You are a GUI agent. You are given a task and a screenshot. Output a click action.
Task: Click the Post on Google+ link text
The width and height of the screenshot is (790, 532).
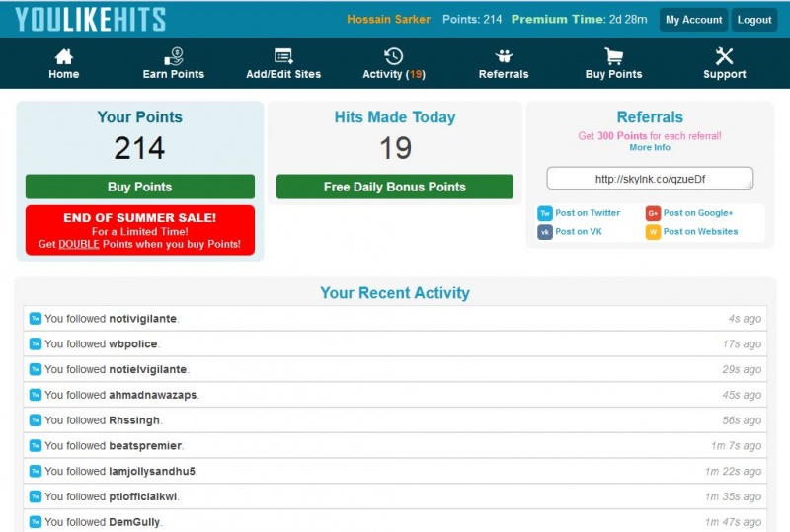(x=698, y=213)
